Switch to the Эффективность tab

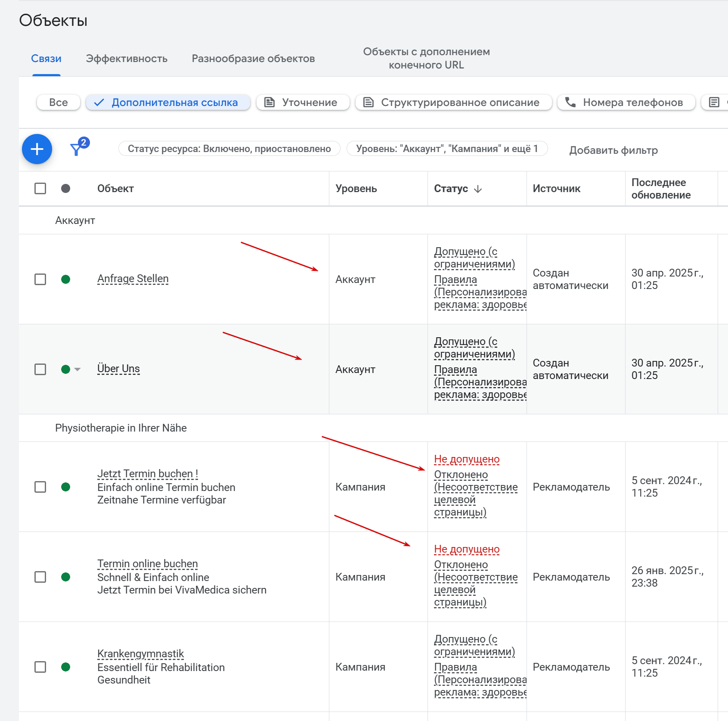click(x=127, y=59)
